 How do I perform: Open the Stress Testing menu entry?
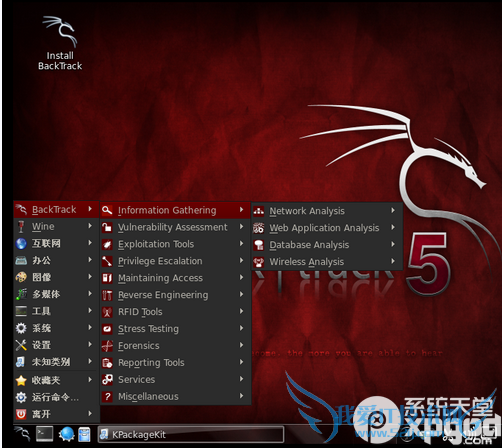[x=175, y=329]
